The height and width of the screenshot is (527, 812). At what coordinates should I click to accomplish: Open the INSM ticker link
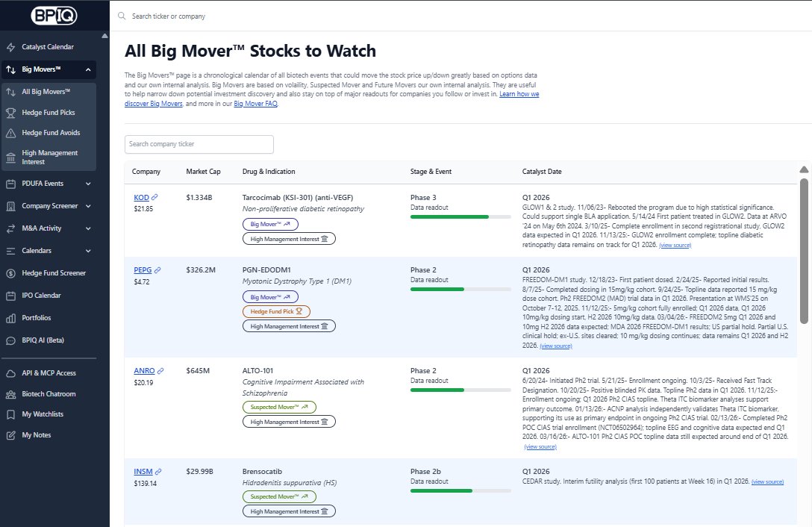pos(143,472)
